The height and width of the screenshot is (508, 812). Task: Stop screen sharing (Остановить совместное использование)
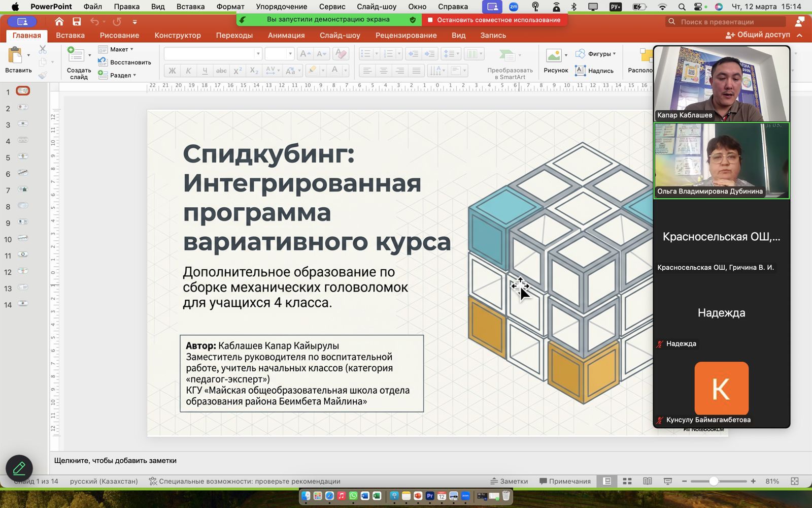click(x=494, y=20)
